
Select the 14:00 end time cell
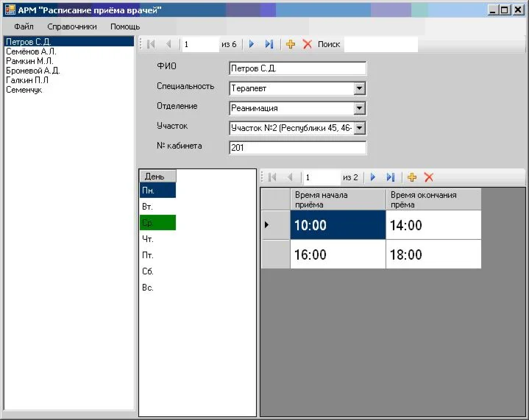click(x=433, y=225)
